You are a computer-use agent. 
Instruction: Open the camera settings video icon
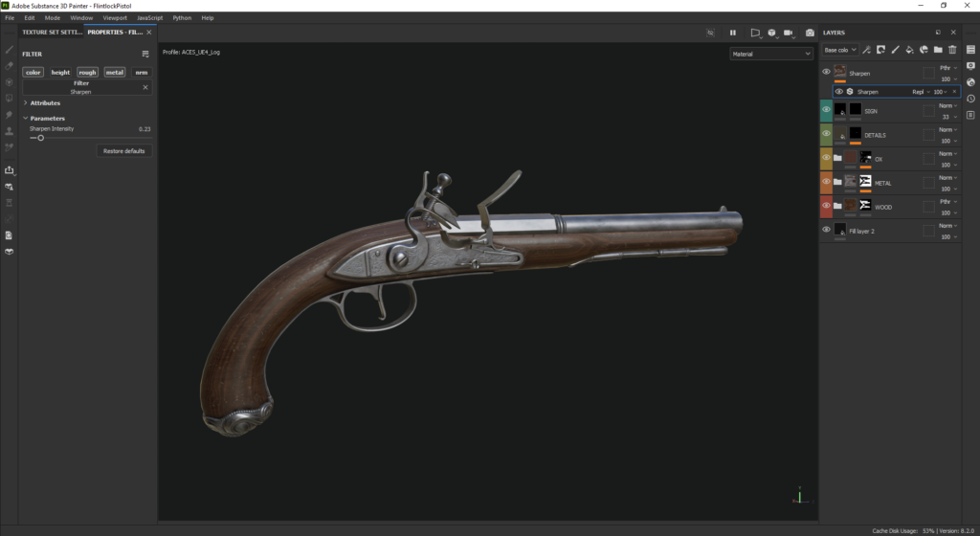pos(789,33)
